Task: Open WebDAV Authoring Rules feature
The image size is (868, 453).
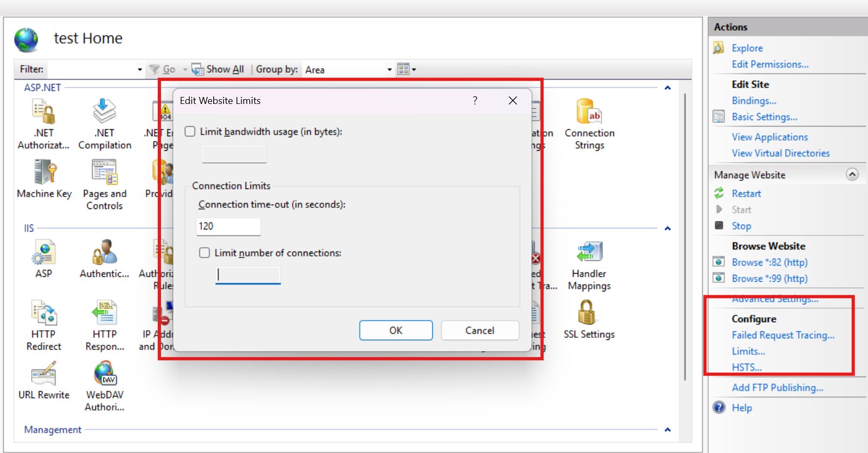Action: point(104,387)
